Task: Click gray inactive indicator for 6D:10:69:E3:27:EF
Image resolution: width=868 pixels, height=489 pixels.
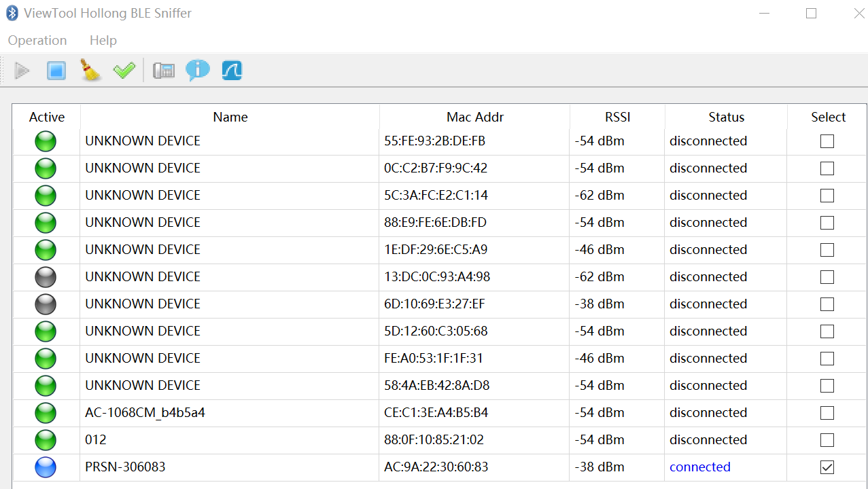Action: coord(46,304)
